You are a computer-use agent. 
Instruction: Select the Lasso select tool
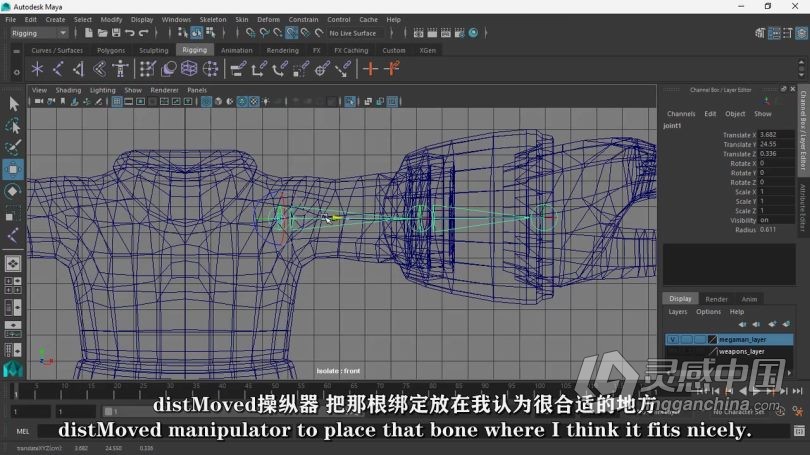coord(13,125)
